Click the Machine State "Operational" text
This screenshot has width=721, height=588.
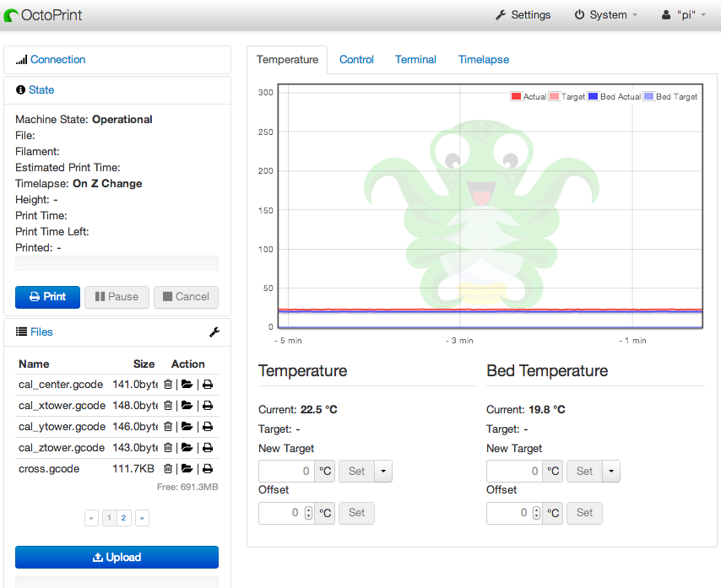point(122,120)
